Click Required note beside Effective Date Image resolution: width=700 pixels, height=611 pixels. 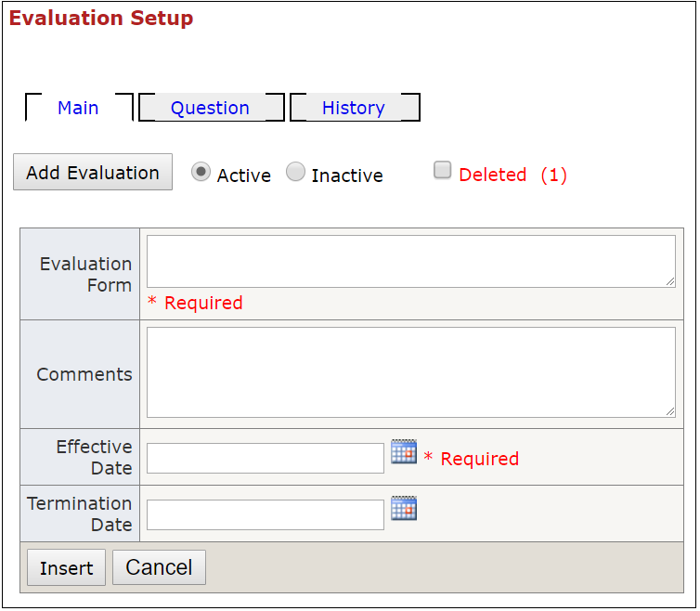(x=472, y=459)
